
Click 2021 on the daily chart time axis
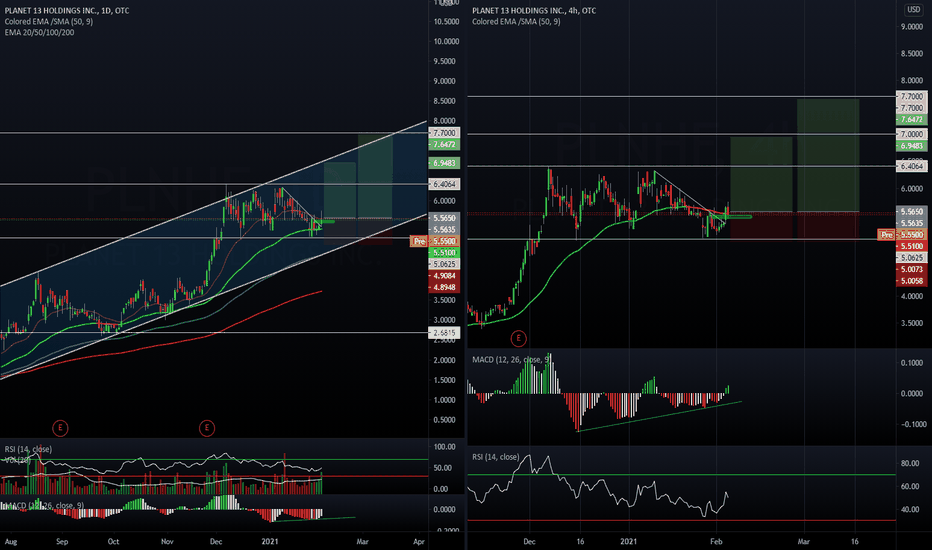pos(270,542)
